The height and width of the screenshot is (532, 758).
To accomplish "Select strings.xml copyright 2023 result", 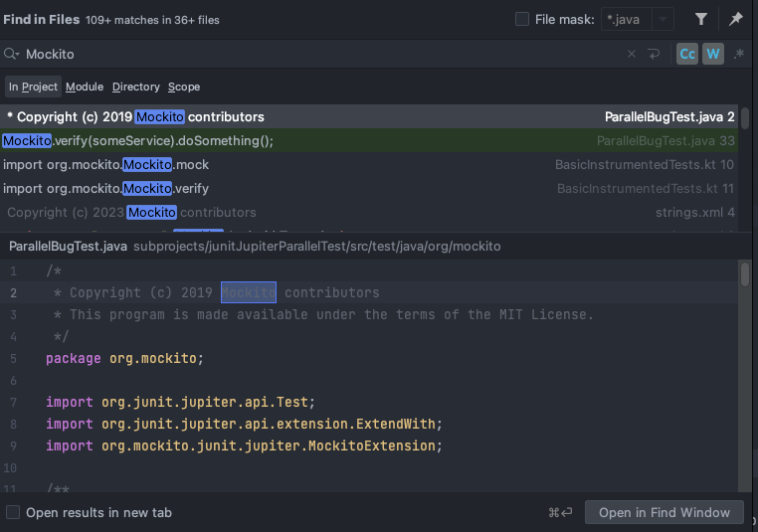I will pos(369,212).
